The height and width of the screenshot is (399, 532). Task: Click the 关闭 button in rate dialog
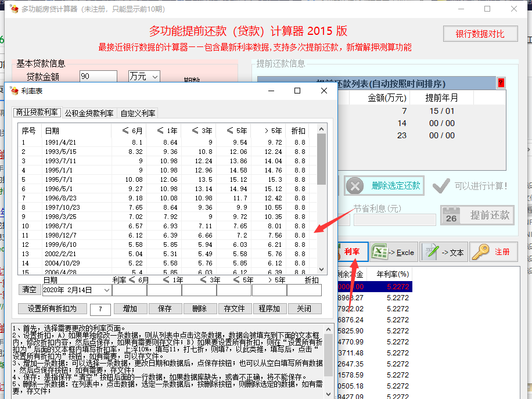click(304, 308)
